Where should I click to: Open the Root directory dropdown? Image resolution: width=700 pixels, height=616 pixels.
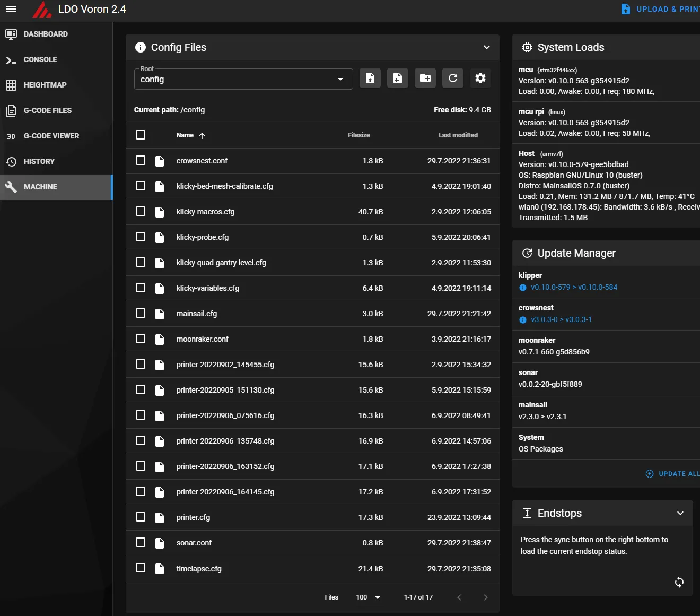tap(243, 79)
